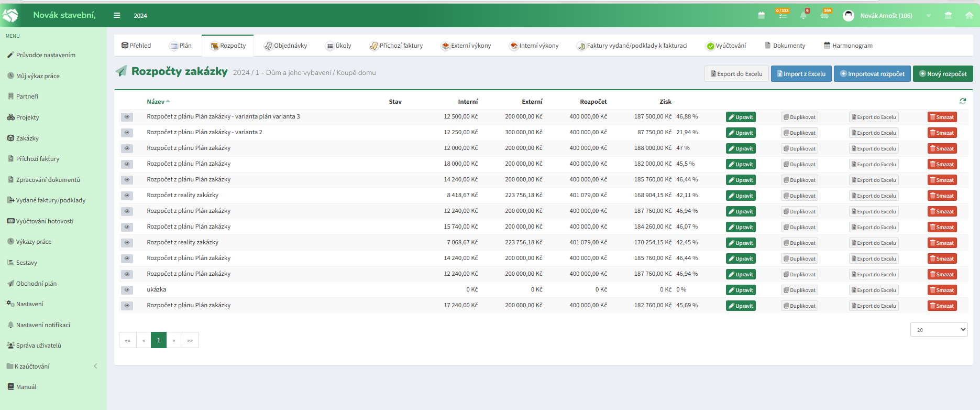Open the task list icon with 0/333 badge
The width and height of the screenshot is (980, 410).
(x=783, y=15)
